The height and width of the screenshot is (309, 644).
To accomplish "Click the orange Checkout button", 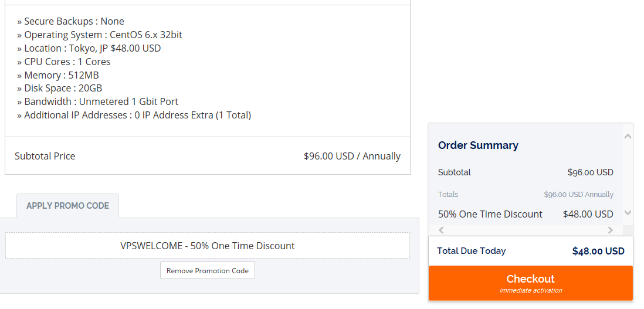I will (530, 283).
